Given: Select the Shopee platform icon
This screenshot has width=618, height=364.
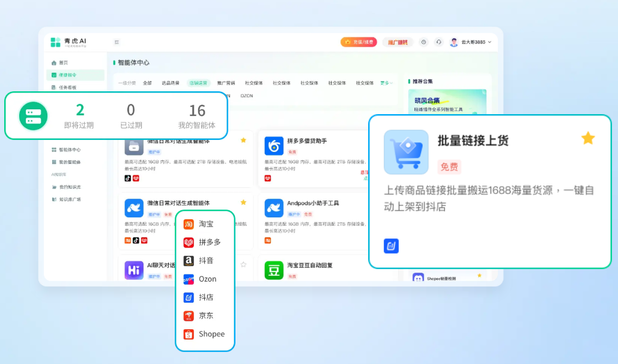Looking at the screenshot, I should (x=189, y=335).
